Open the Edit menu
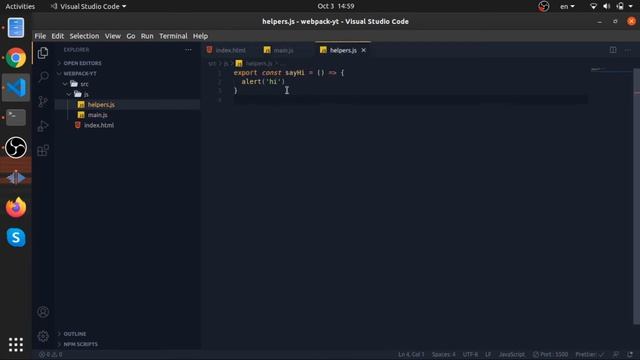The image size is (640, 360). (58, 36)
